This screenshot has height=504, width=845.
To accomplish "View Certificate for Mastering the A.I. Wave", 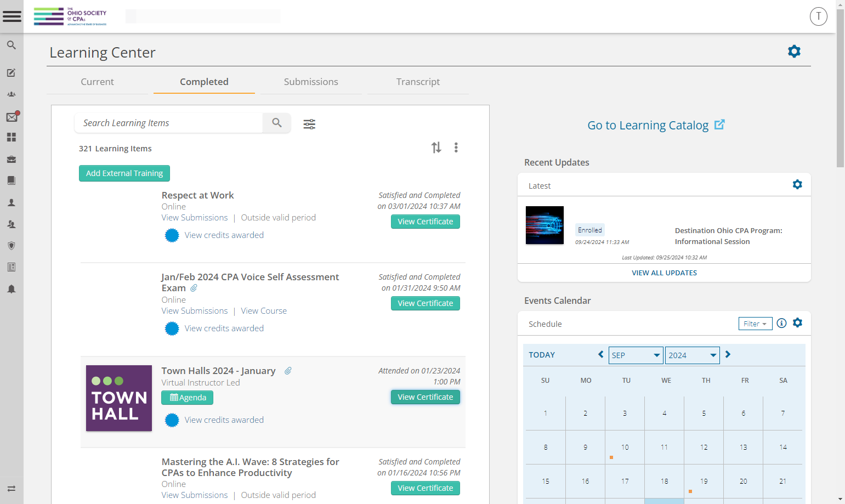I will tap(426, 488).
